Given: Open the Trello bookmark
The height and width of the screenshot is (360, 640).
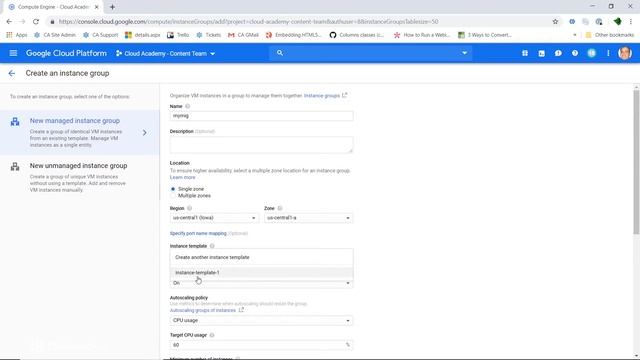Looking at the screenshot, I should tap(178, 35).
